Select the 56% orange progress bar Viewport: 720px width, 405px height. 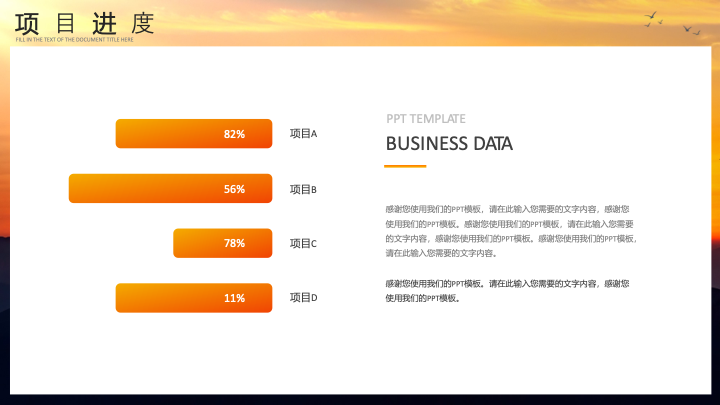tap(170, 189)
